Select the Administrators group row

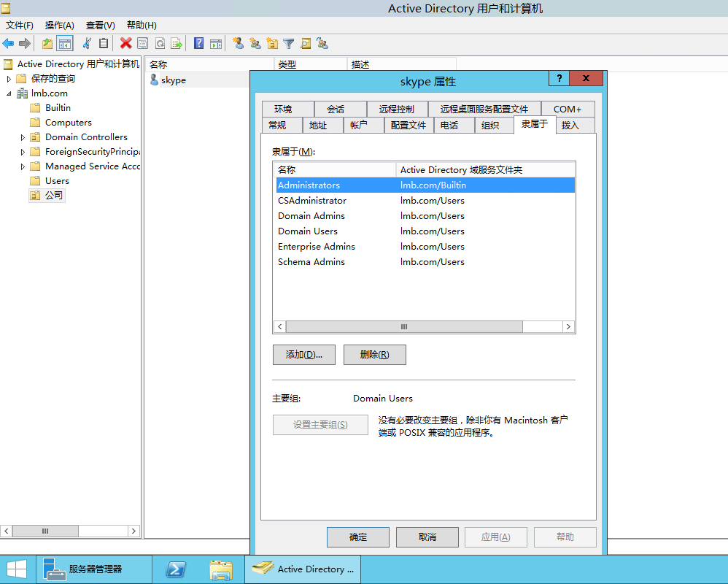(425, 185)
